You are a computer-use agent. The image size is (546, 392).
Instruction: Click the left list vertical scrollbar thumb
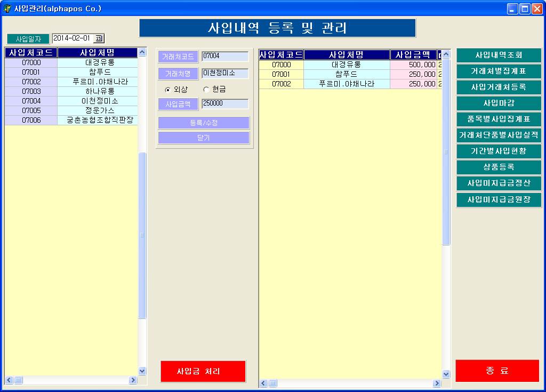coord(142,235)
